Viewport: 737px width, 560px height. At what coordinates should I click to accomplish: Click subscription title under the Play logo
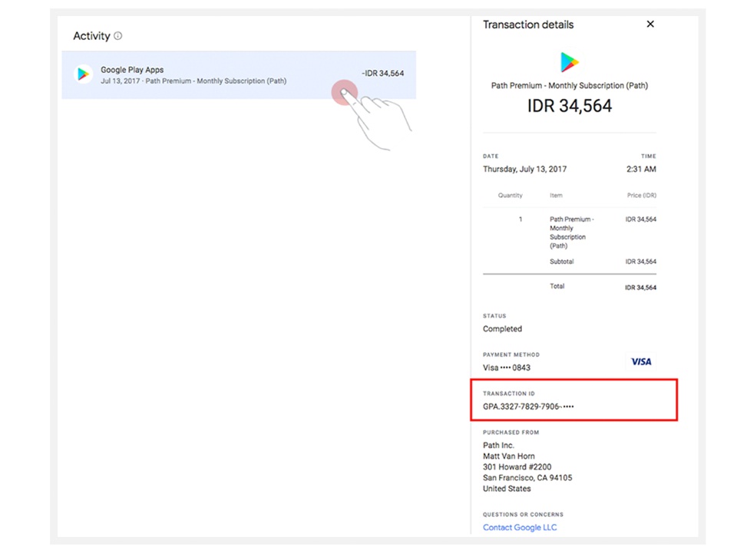coord(569,85)
